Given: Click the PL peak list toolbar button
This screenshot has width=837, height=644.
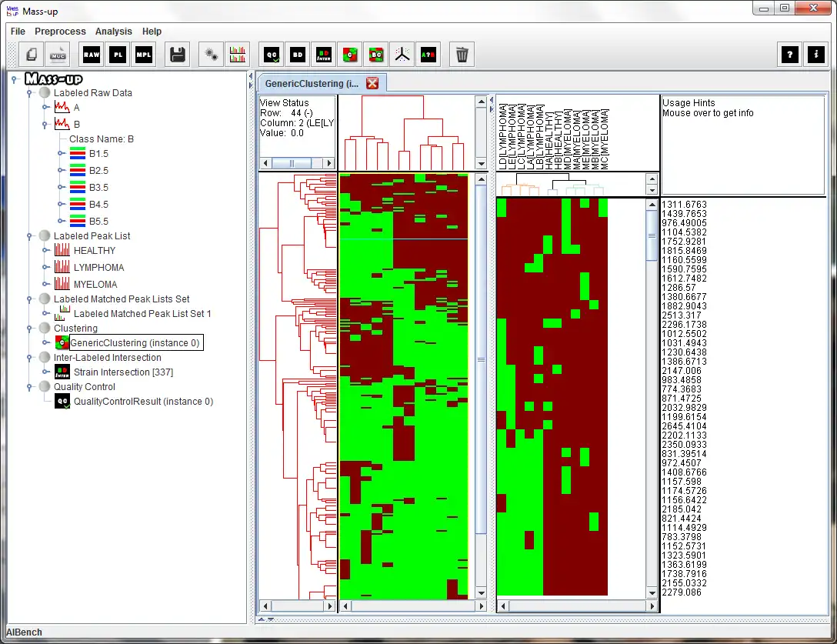Looking at the screenshot, I should pos(118,55).
